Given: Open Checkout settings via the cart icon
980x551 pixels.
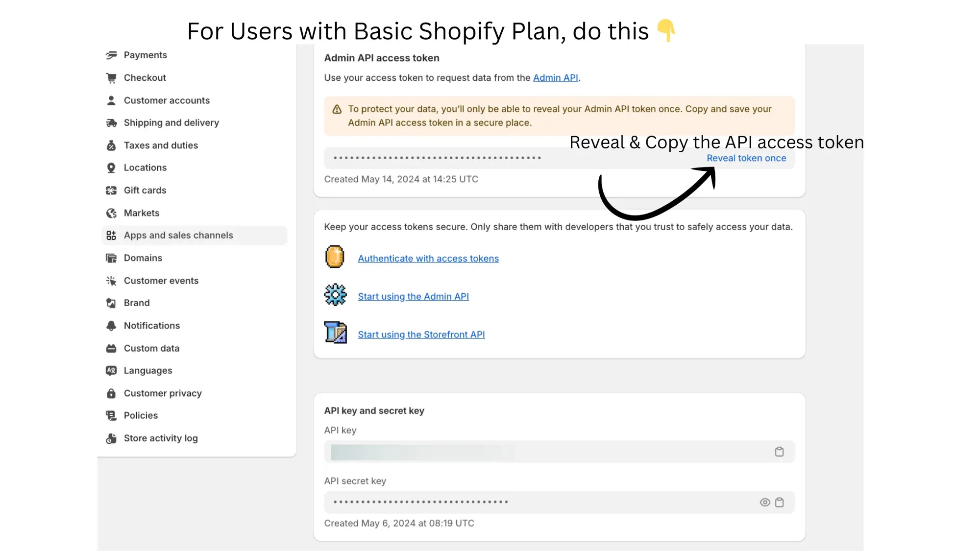Looking at the screenshot, I should (111, 77).
